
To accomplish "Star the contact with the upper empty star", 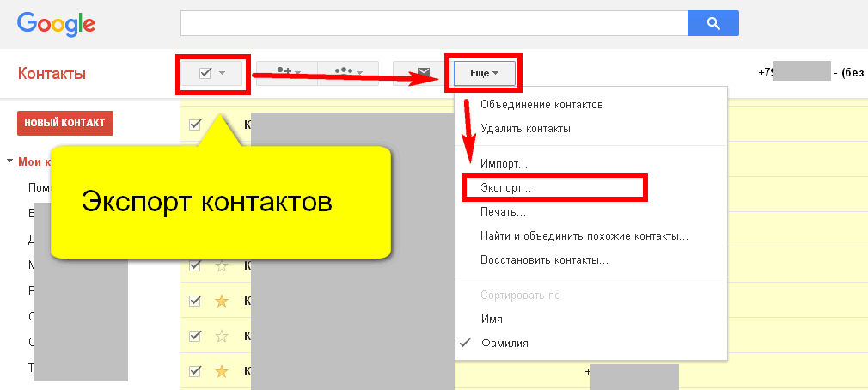I will point(221,266).
